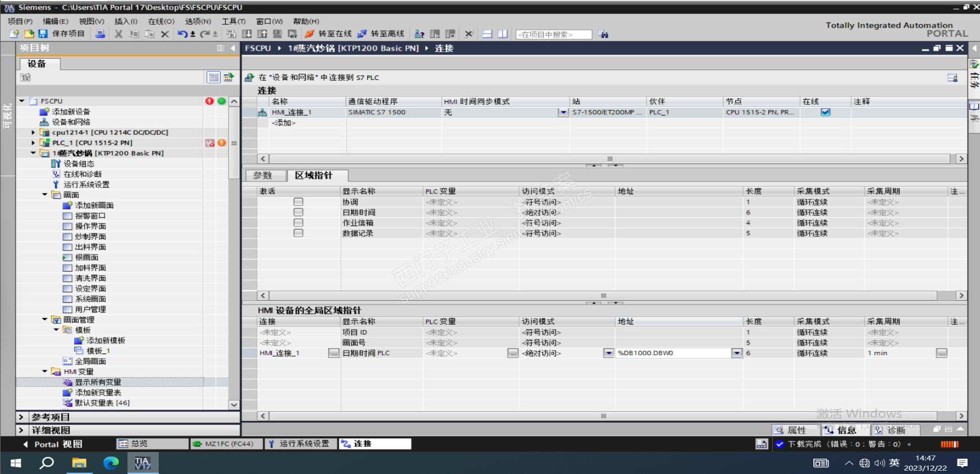The height and width of the screenshot is (474, 980).
Task: Click the open project toolbar icon
Action: click(29, 34)
